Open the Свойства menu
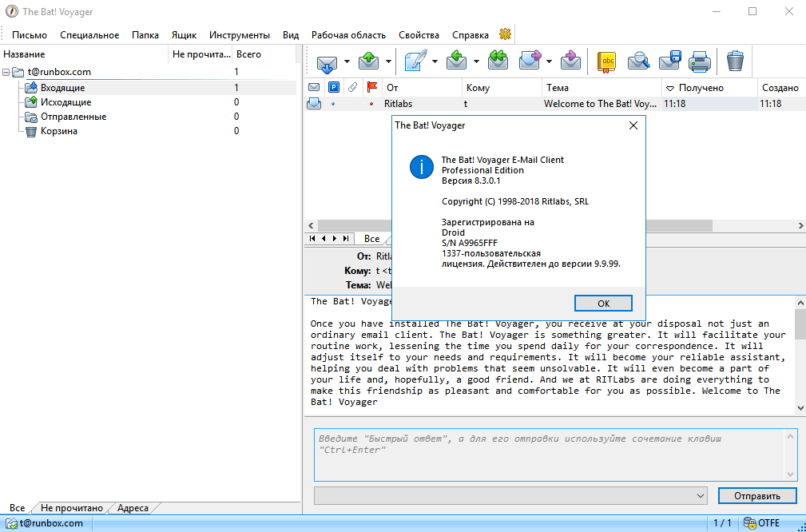Screen dimensions: 806x532 pos(419,35)
